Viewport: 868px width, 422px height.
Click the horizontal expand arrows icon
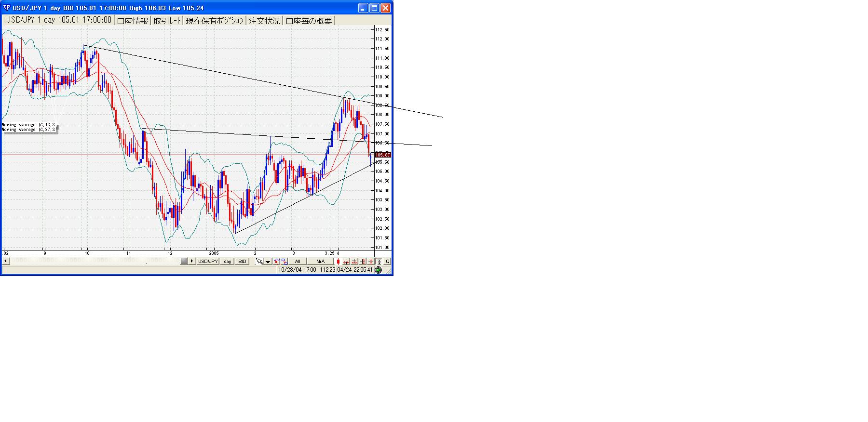[x=354, y=262]
